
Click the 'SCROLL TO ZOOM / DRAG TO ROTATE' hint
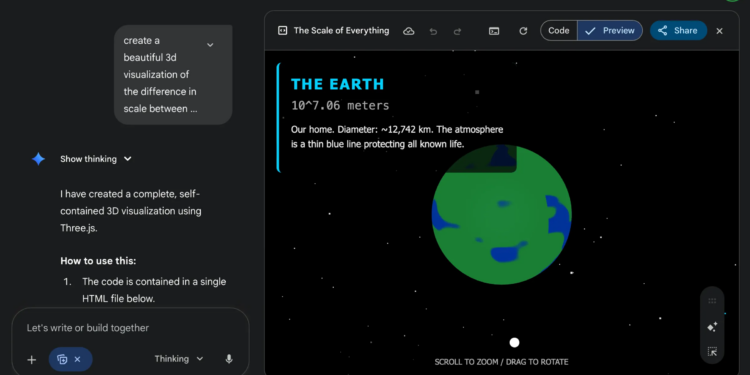pyautogui.click(x=501, y=362)
